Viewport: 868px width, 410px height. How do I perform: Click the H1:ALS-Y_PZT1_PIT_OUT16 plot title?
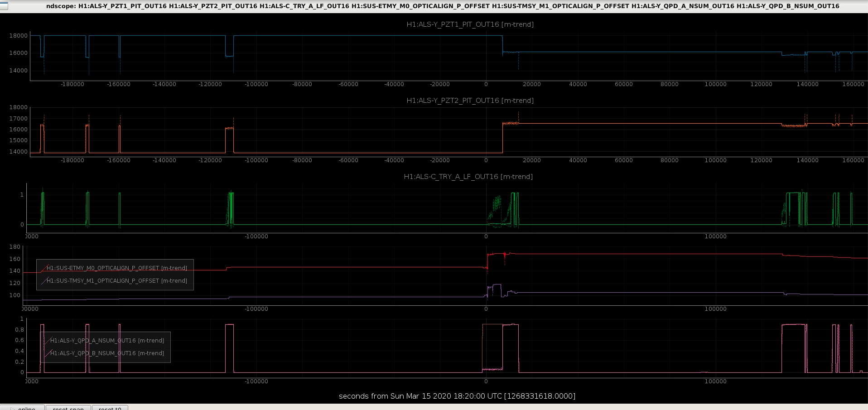470,24
